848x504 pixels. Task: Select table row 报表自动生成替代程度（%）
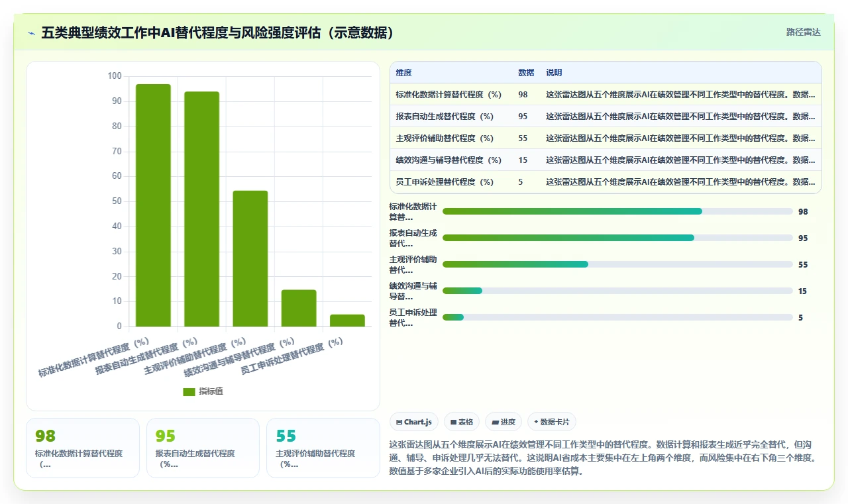pos(606,116)
